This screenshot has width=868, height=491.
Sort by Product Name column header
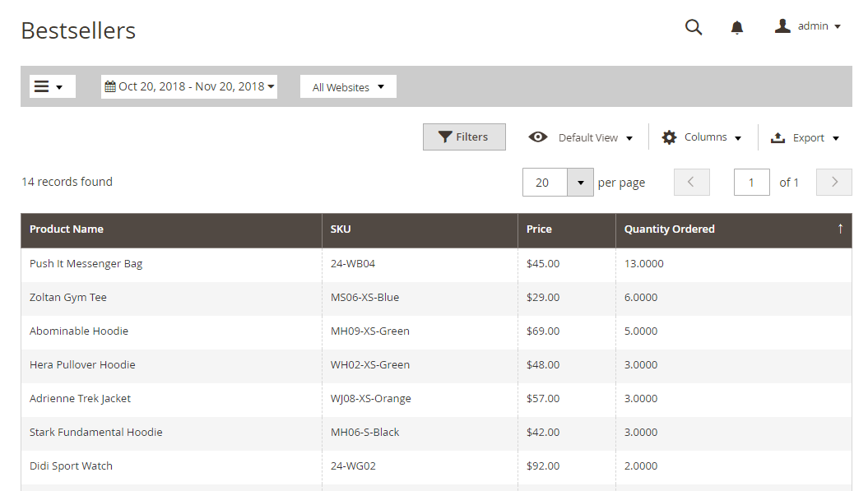pos(67,229)
